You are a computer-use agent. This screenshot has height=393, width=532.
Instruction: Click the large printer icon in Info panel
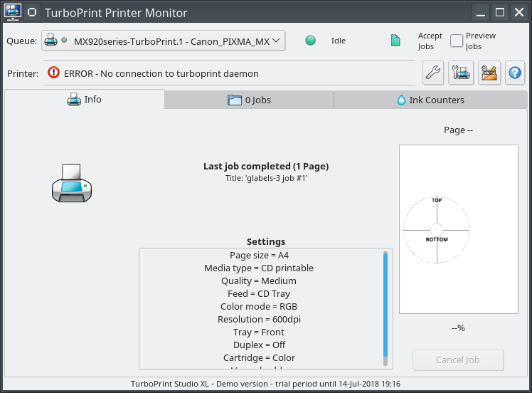point(72,183)
